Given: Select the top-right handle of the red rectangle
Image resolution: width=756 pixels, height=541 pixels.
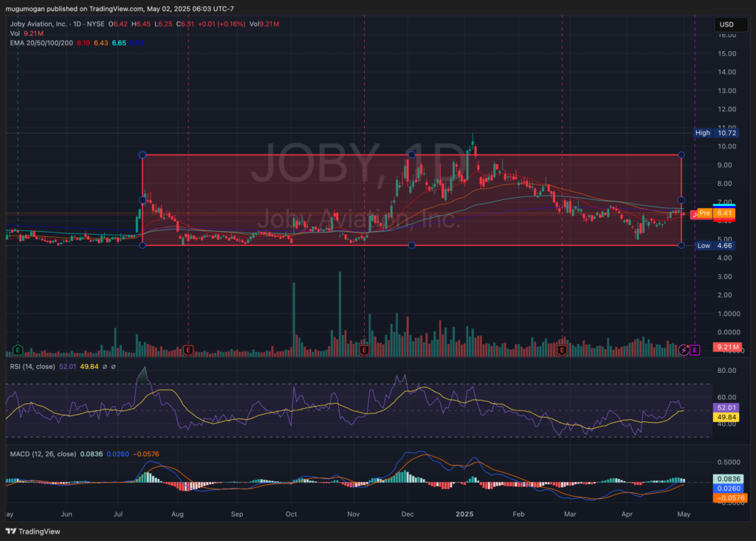Looking at the screenshot, I should tap(681, 155).
